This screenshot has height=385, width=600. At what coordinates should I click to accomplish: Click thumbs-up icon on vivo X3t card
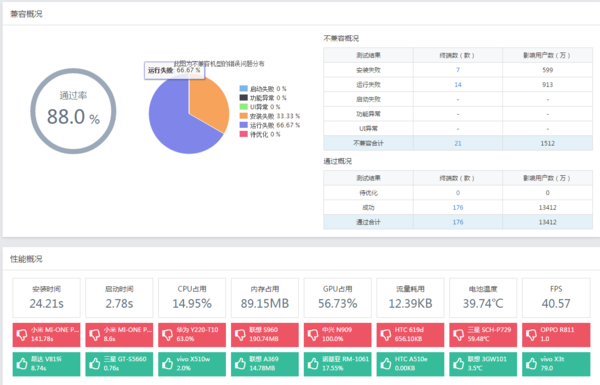pos(531,364)
